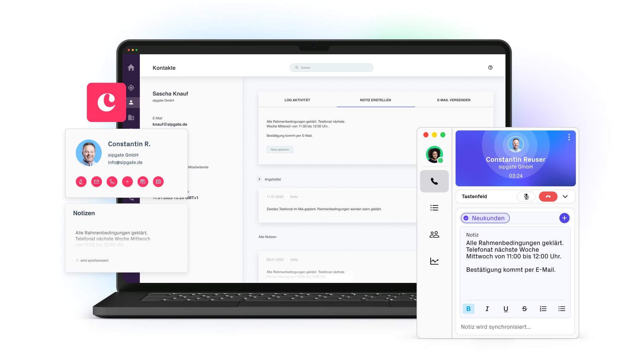Click the wird synchronisiert status
This screenshot has width=644, height=362.
point(92,260)
